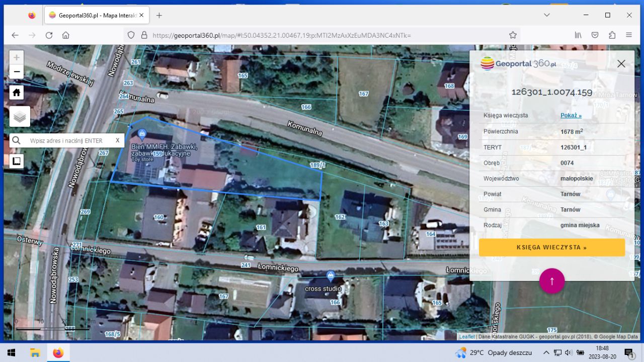The width and height of the screenshot is (644, 362).
Task: Close the parcel info panel
Action: [621, 63]
